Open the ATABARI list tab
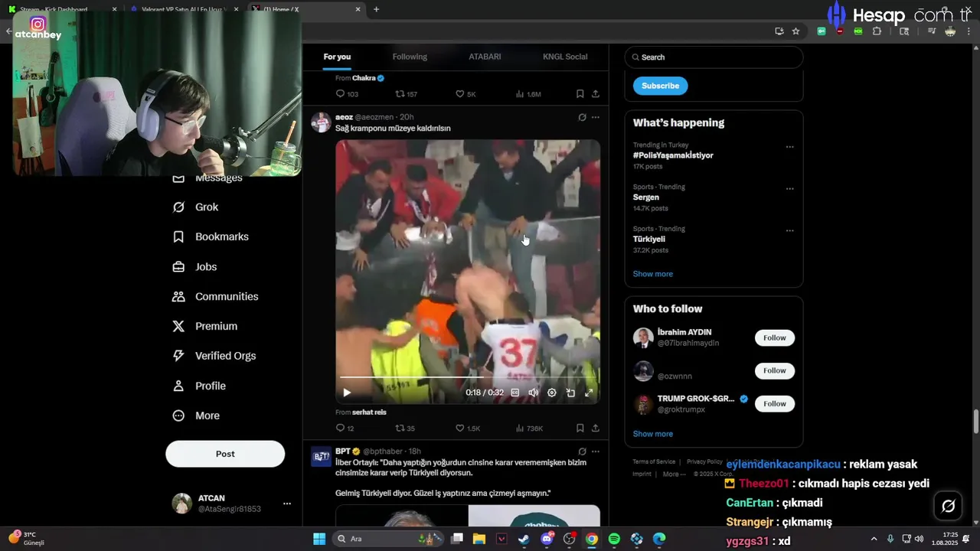 point(485,57)
